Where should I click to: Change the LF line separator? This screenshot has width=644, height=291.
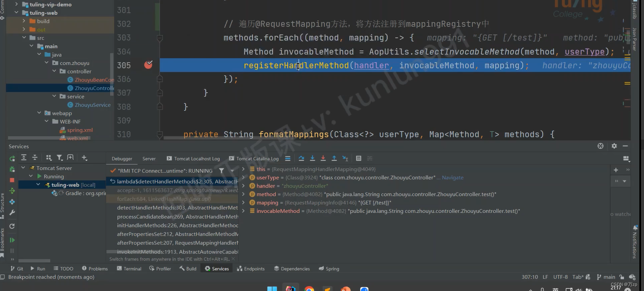pyautogui.click(x=546, y=277)
